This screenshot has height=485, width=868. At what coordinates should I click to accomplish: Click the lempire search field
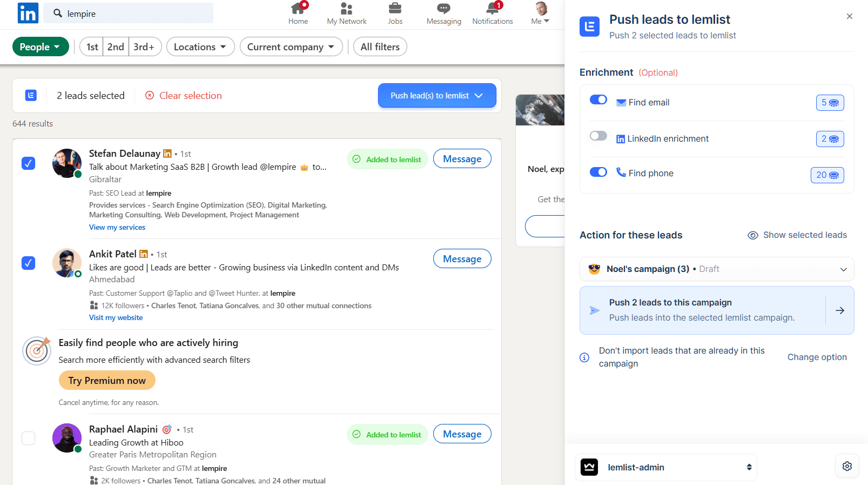129,13
